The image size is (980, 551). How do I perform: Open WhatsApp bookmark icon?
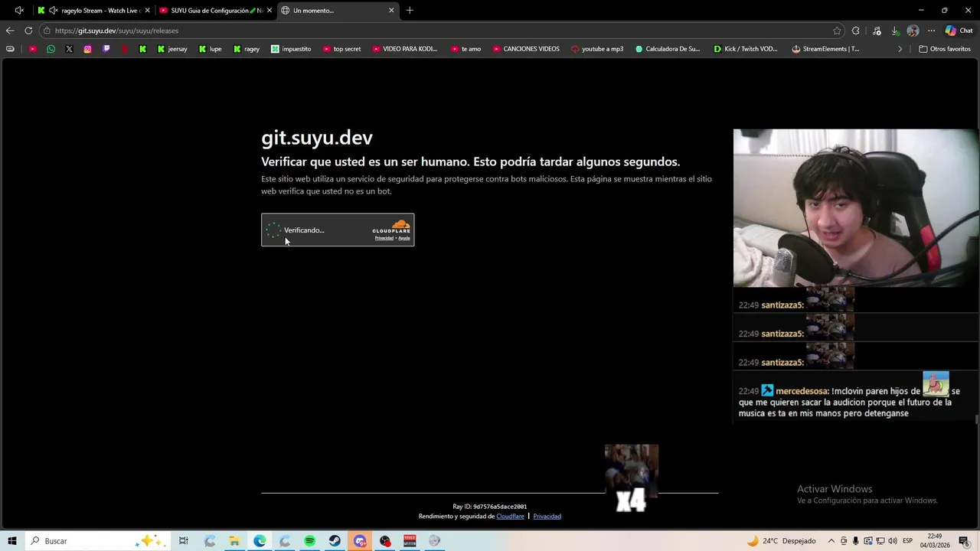point(51,49)
